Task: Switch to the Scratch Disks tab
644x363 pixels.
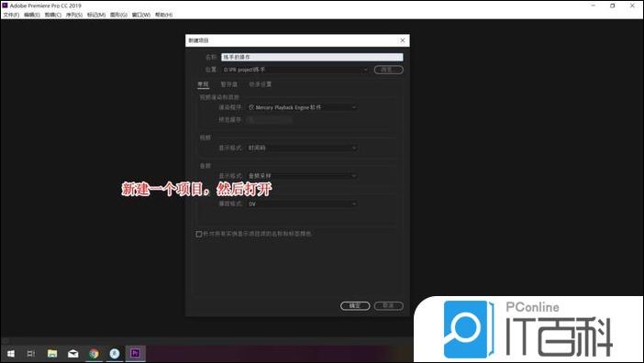Action: point(228,84)
